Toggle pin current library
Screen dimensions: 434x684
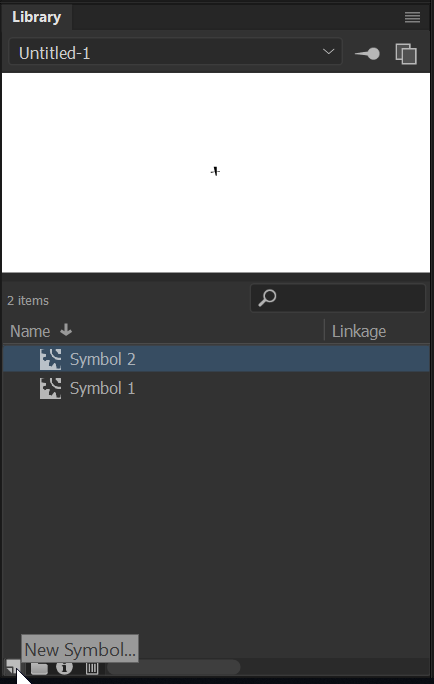tap(367, 54)
